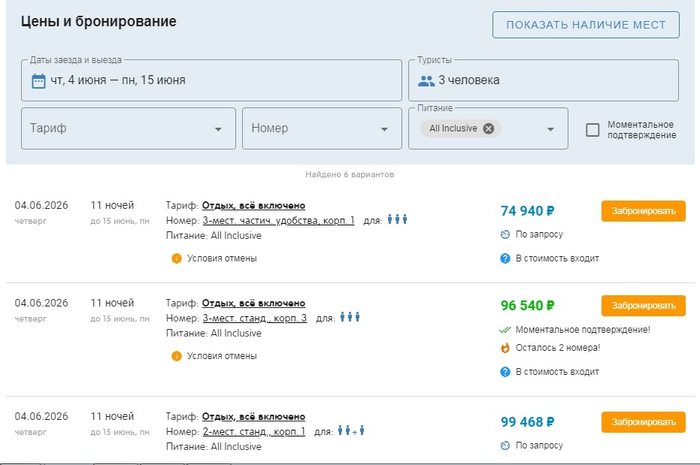Remove the All Inclusive filter chip
Image resolution: width=700 pixels, height=465 pixels.
click(488, 128)
